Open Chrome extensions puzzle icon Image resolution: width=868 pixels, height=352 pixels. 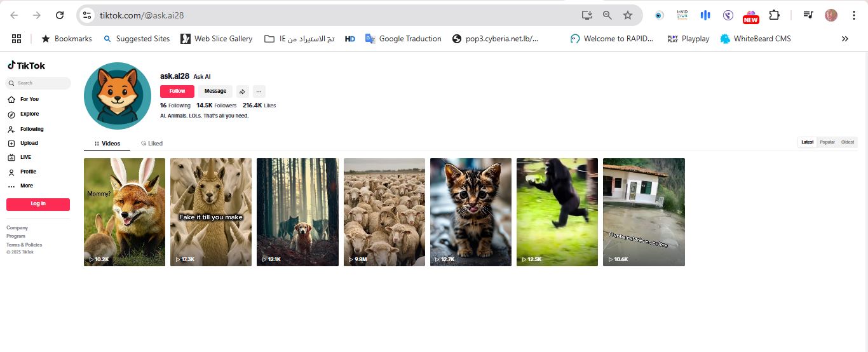[x=774, y=15]
